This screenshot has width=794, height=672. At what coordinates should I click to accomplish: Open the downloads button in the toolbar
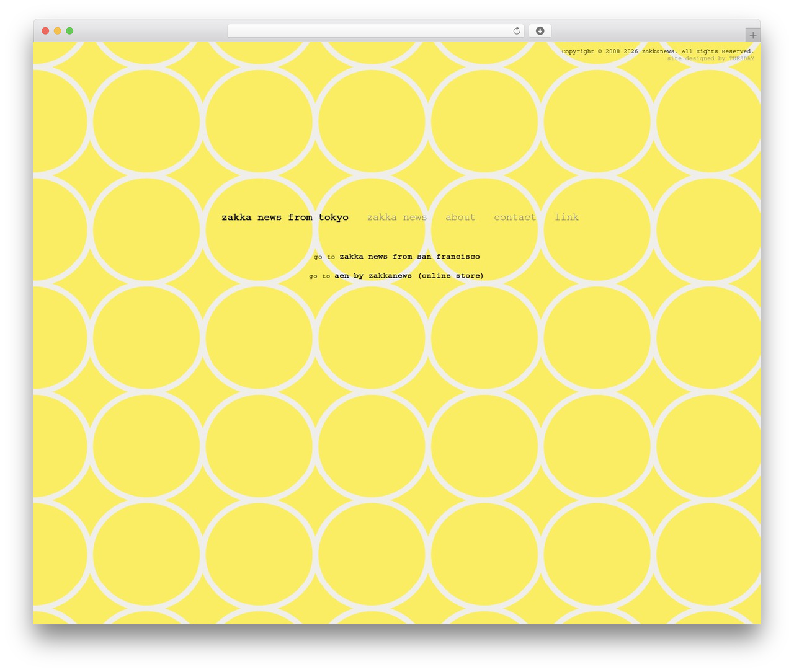pos(540,31)
